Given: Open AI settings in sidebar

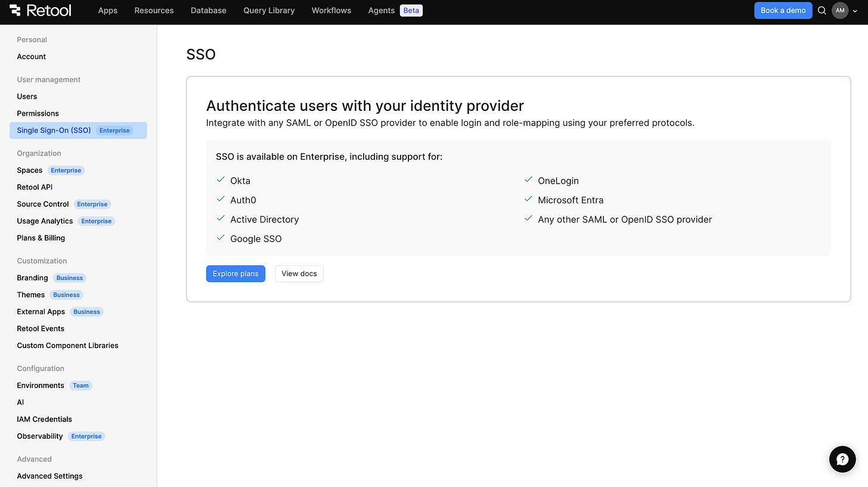Looking at the screenshot, I should (20, 402).
